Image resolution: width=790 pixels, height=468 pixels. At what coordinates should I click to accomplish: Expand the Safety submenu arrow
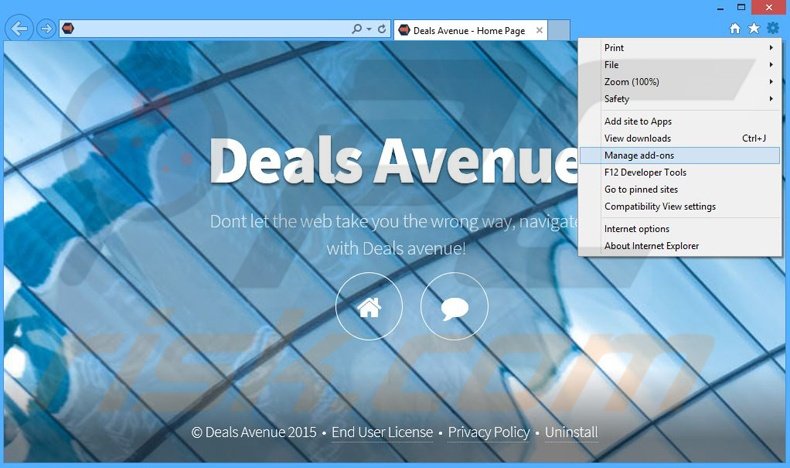[771, 99]
